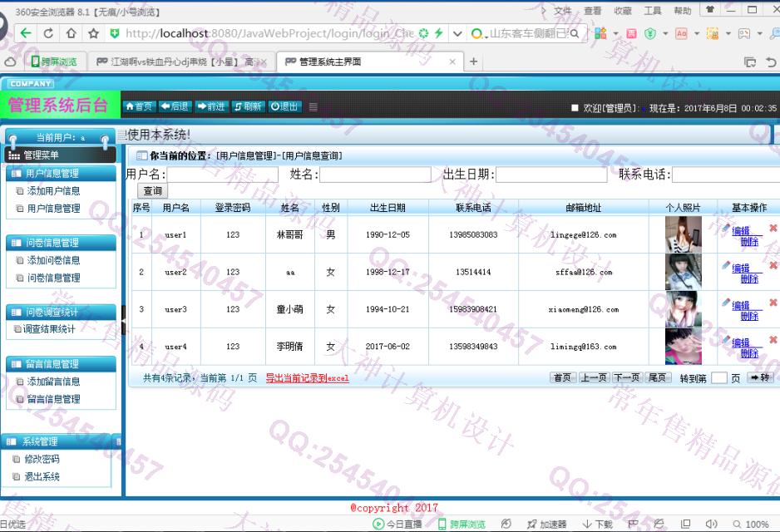Open the 查看 browser menu
Viewport: 780px width, 532px height.
592,11
